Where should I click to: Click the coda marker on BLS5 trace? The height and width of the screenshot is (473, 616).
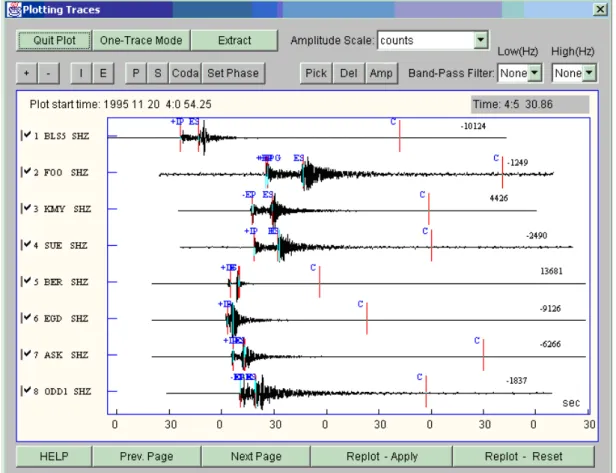tap(399, 136)
